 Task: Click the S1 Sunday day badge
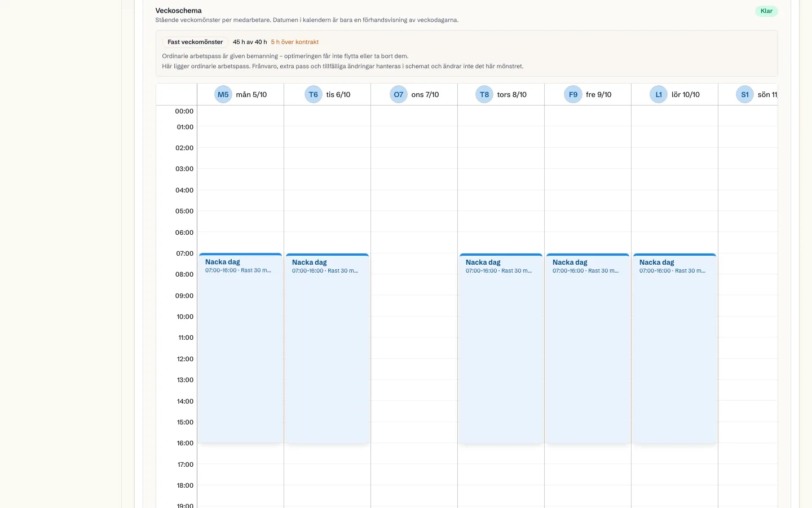[x=745, y=94]
